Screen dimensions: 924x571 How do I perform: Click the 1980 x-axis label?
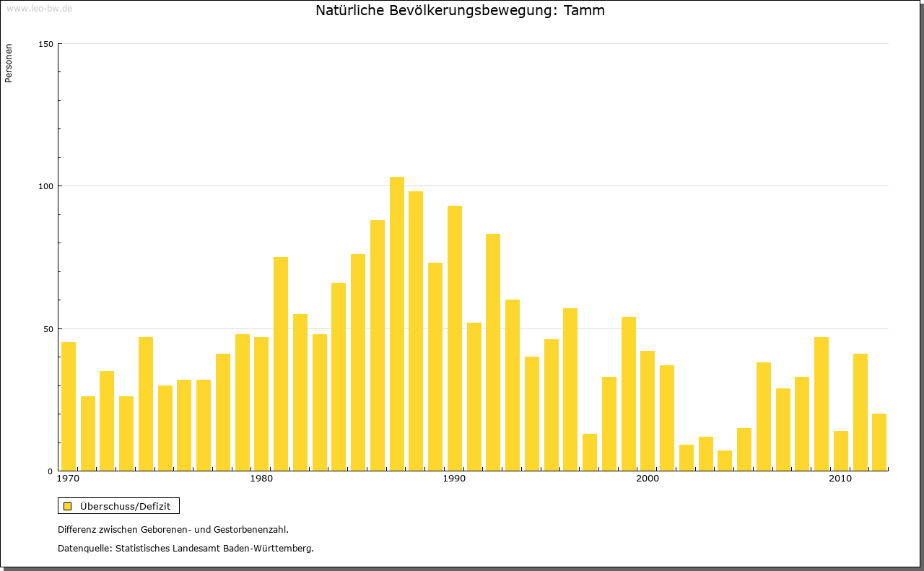point(261,479)
